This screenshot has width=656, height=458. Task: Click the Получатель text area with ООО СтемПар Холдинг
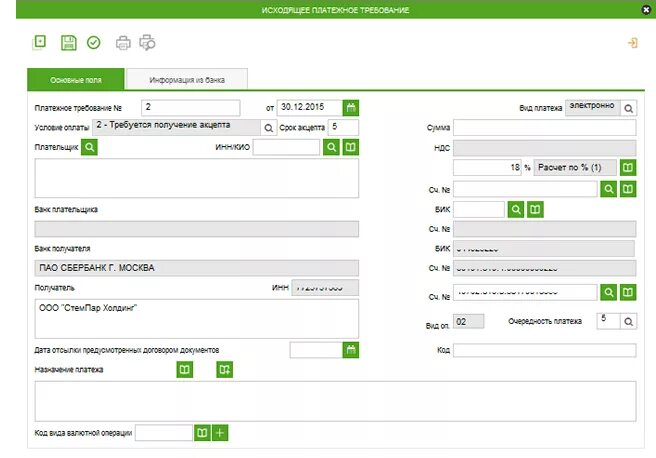pos(197,319)
